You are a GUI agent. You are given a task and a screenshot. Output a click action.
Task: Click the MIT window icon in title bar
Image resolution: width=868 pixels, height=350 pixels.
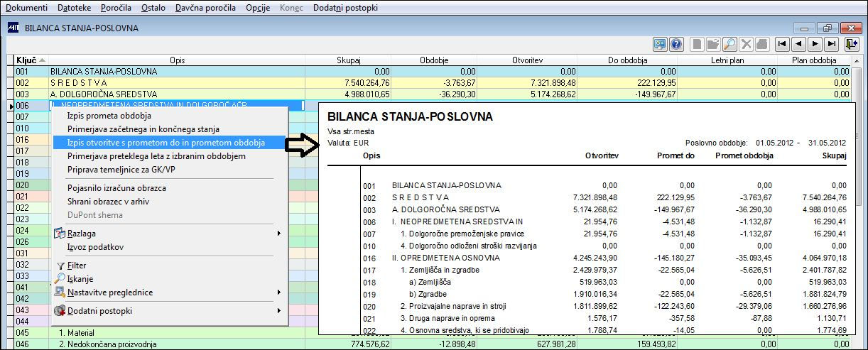click(x=13, y=28)
